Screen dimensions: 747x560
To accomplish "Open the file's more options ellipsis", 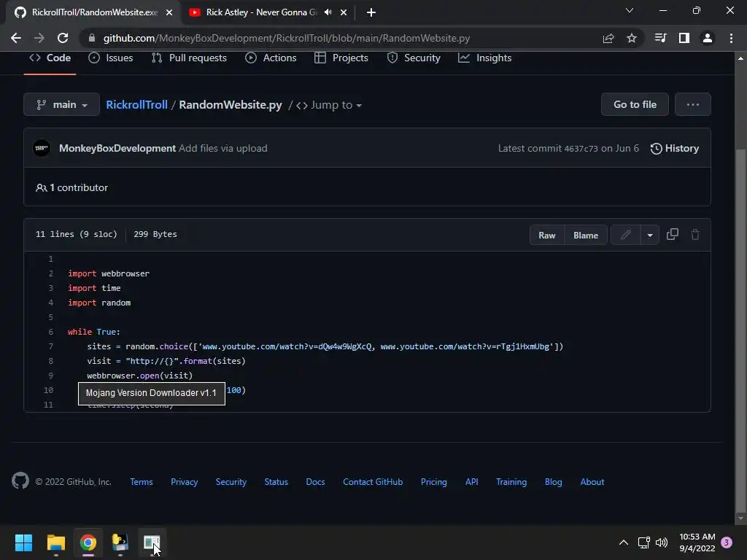I will tap(693, 104).
